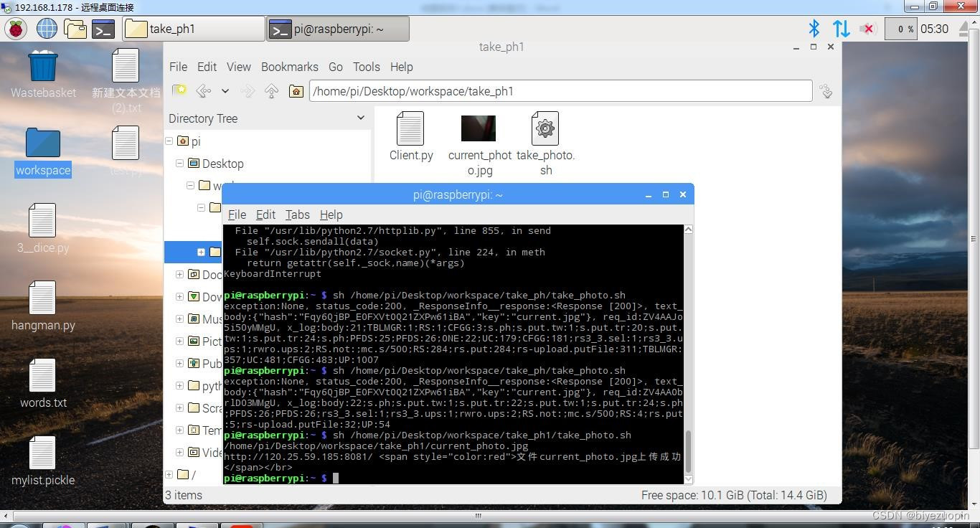Click the jump-to-path icon beside the address bar
The image size is (980, 528).
[826, 91]
